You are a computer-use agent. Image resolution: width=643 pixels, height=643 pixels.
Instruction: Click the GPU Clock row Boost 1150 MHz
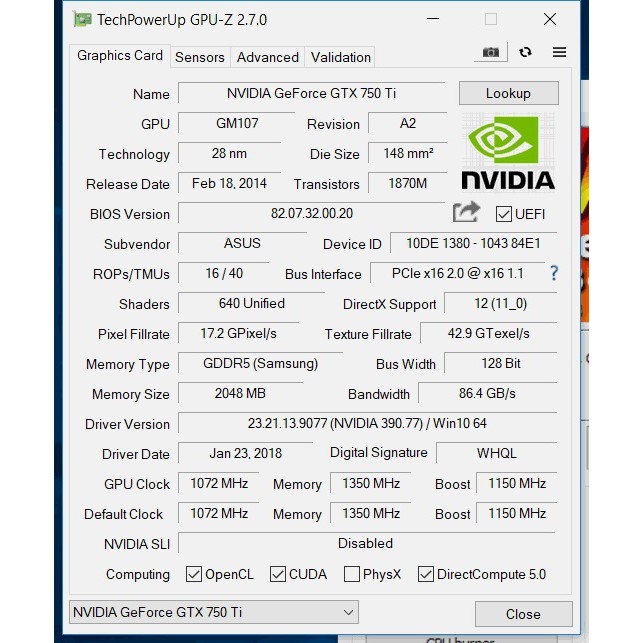517,483
